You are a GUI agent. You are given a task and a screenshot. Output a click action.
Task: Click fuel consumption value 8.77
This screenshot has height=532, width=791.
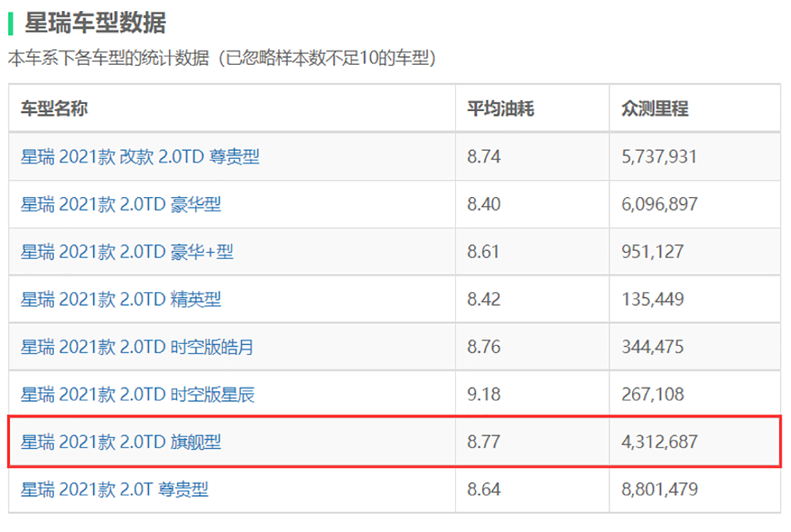(483, 442)
